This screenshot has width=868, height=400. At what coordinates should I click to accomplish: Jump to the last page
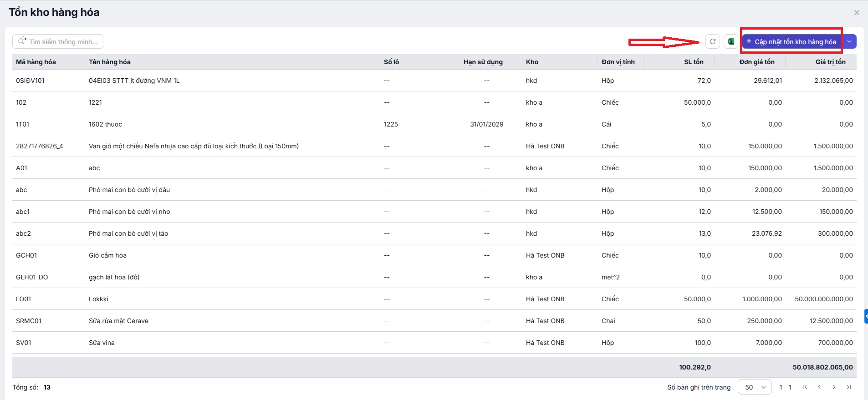[x=848, y=387]
